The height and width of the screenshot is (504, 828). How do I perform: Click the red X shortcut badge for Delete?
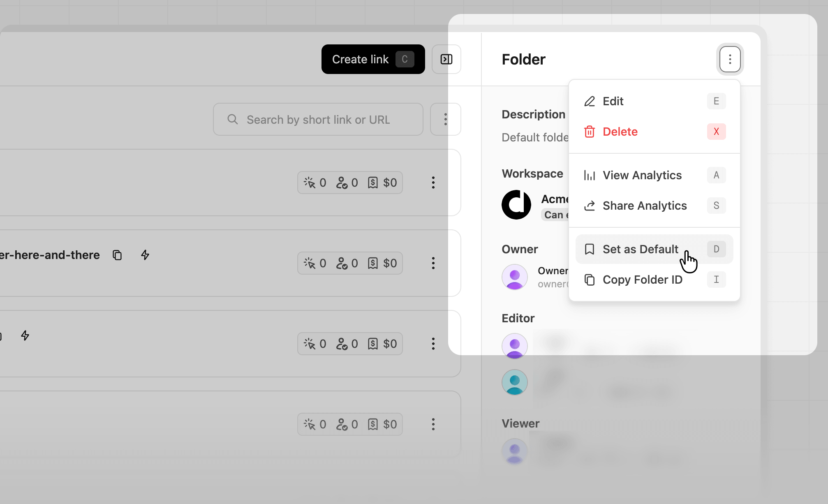pos(716,132)
